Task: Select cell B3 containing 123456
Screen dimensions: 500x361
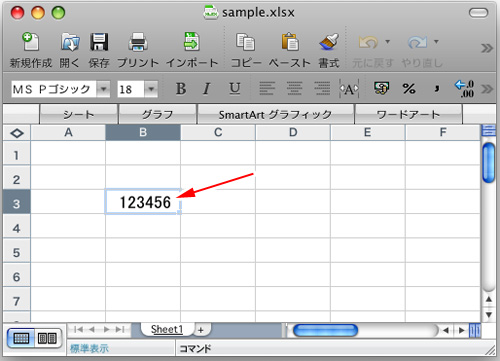Action: 143,202
